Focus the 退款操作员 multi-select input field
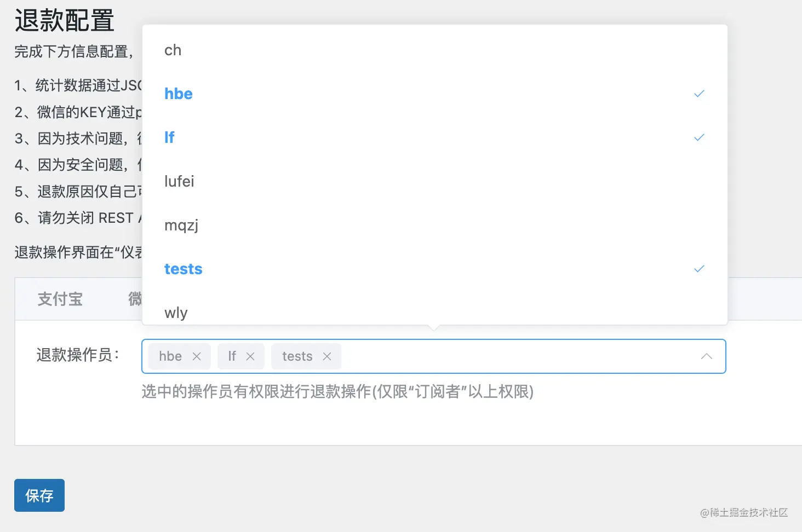This screenshot has height=532, width=802. click(x=434, y=356)
